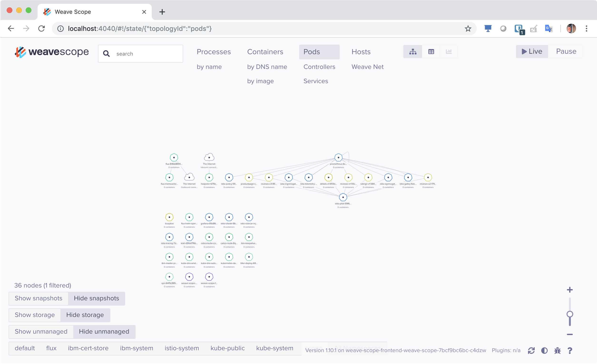Zoom in with the plus icon
The height and width of the screenshot is (364, 597).
[x=570, y=290]
